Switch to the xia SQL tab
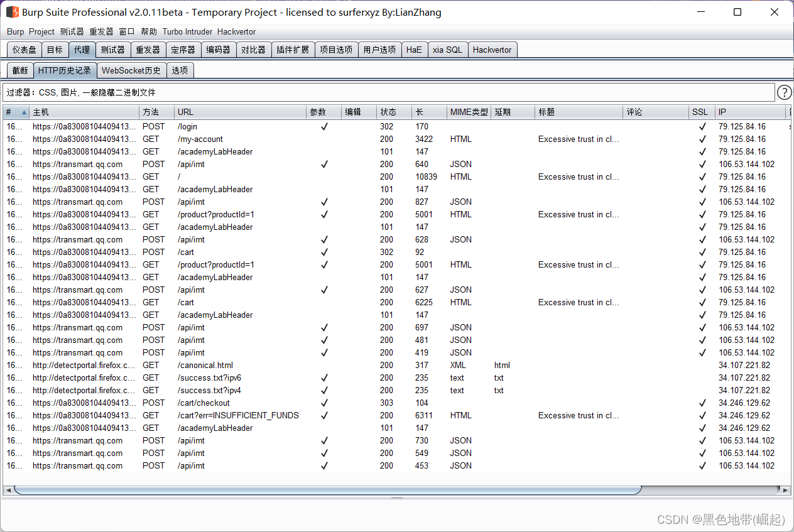 [447, 50]
